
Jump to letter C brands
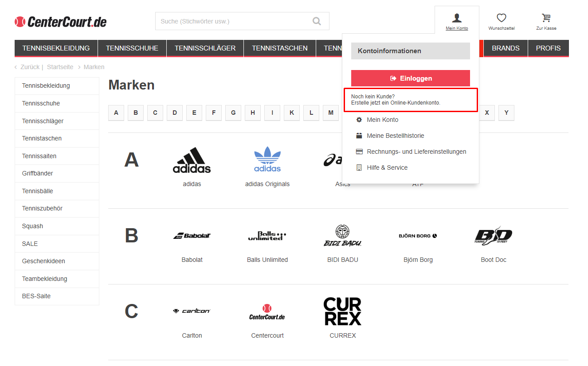click(x=155, y=113)
